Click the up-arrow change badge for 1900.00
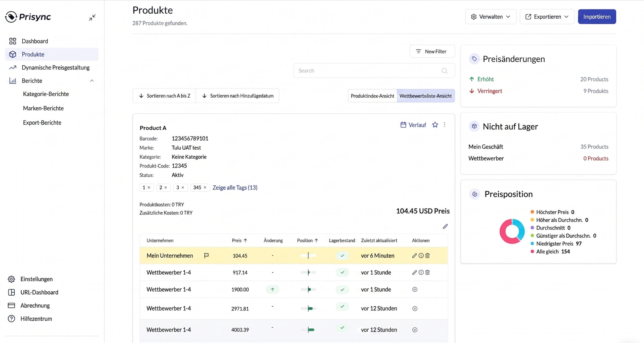This screenshot has height=343, width=644. (272, 289)
